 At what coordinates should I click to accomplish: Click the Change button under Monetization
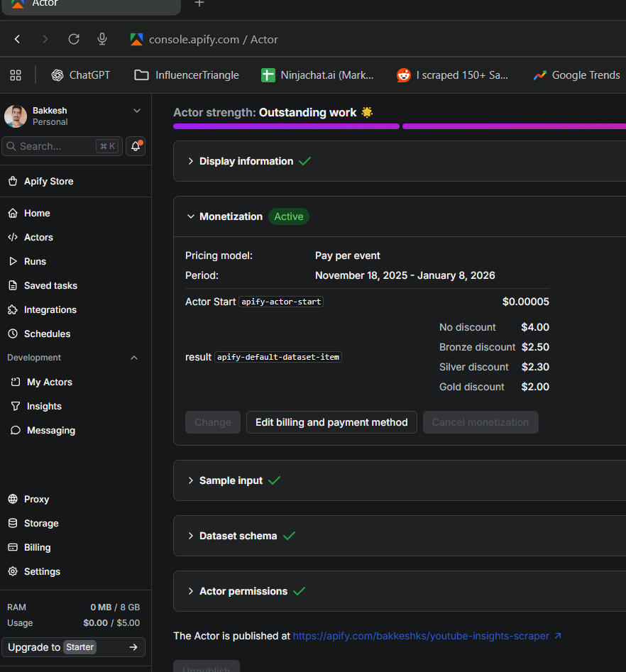click(x=213, y=422)
